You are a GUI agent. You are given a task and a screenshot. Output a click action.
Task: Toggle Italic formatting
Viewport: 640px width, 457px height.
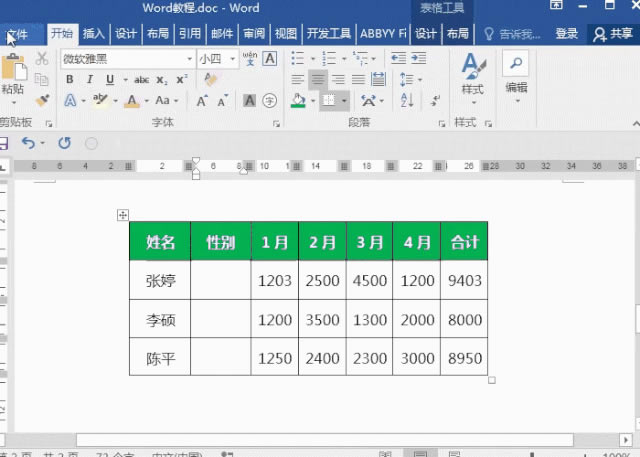click(x=90, y=79)
